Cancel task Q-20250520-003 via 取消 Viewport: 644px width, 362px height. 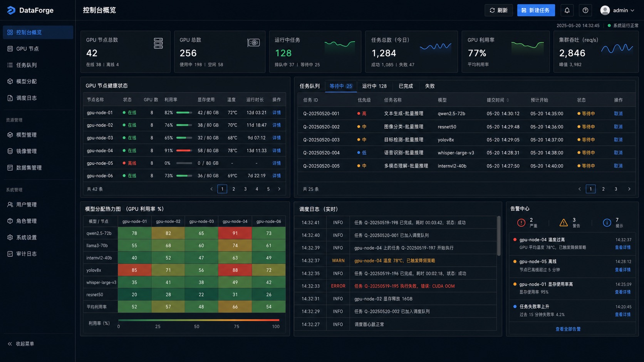coord(618,140)
